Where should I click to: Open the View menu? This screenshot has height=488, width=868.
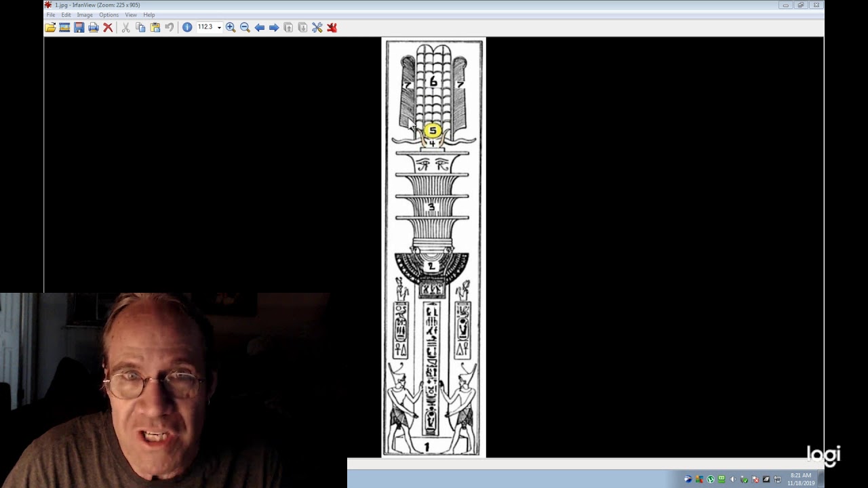point(131,15)
